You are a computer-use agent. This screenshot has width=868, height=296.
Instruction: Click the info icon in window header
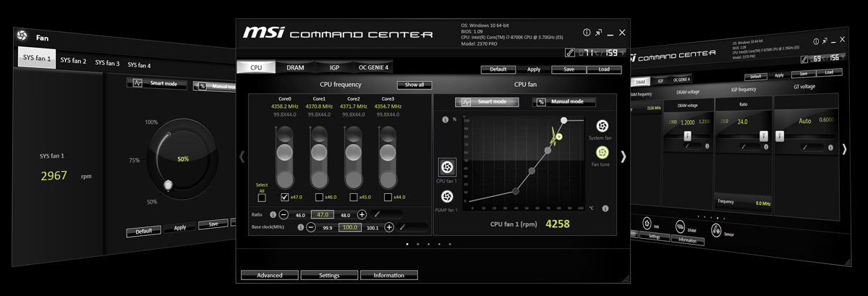click(x=587, y=33)
